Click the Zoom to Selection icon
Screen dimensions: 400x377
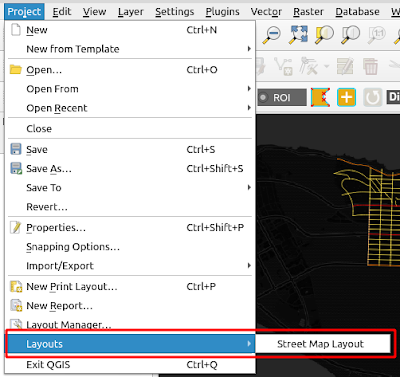click(x=324, y=34)
